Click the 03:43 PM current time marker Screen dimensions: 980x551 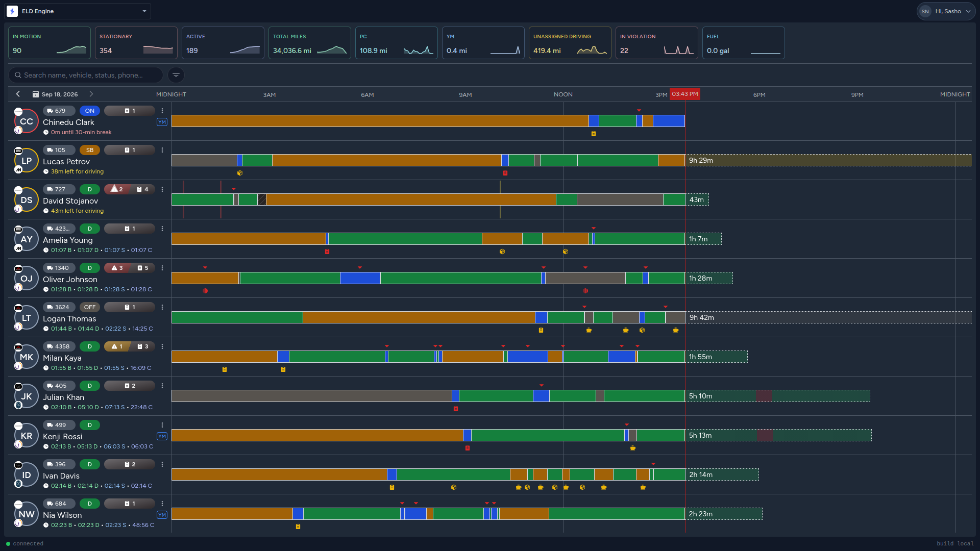[684, 94]
